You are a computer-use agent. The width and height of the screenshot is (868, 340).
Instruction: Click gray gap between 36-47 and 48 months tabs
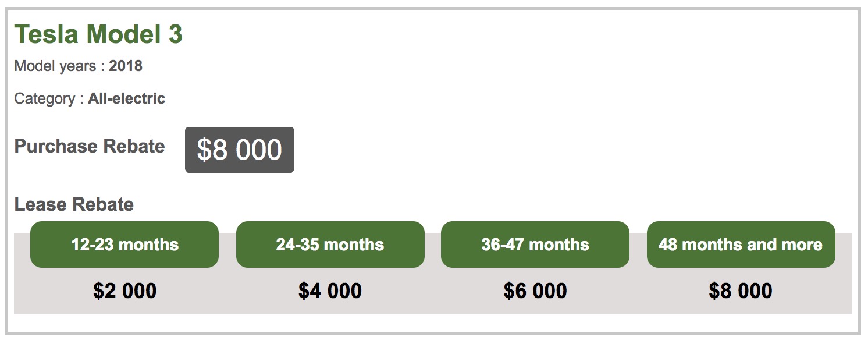click(638, 250)
